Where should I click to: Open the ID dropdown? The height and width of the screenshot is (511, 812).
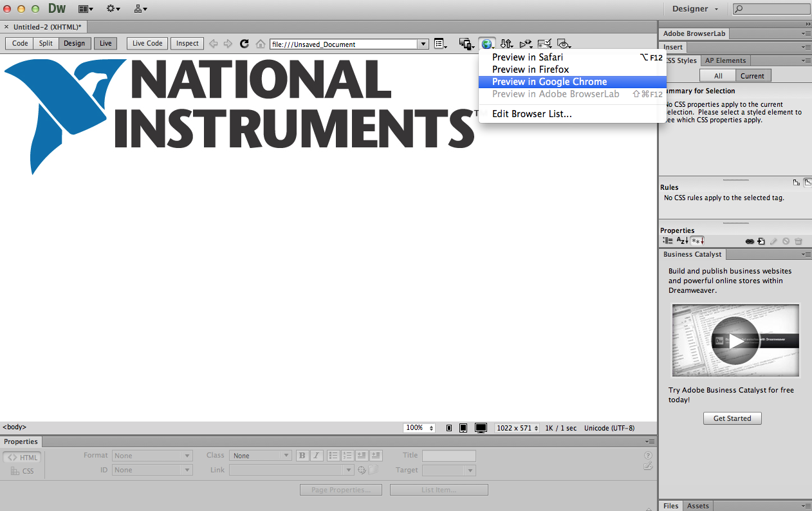[152, 470]
